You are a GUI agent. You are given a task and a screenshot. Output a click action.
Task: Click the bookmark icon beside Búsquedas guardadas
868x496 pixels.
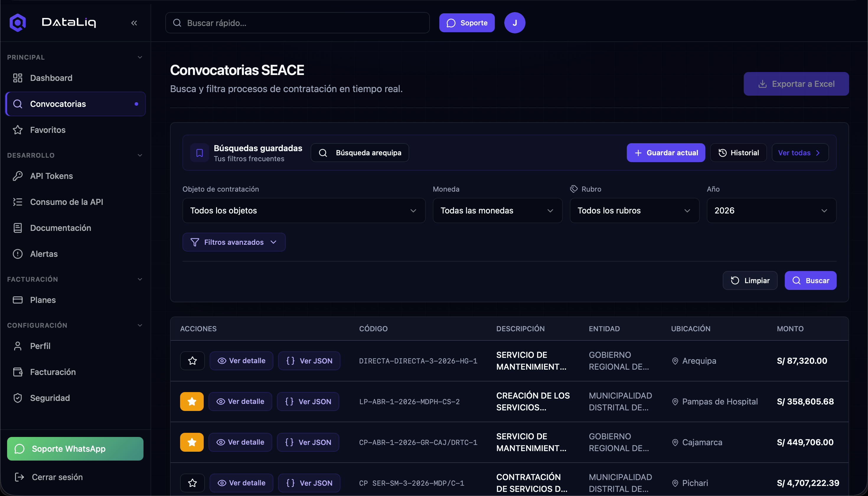pos(200,153)
